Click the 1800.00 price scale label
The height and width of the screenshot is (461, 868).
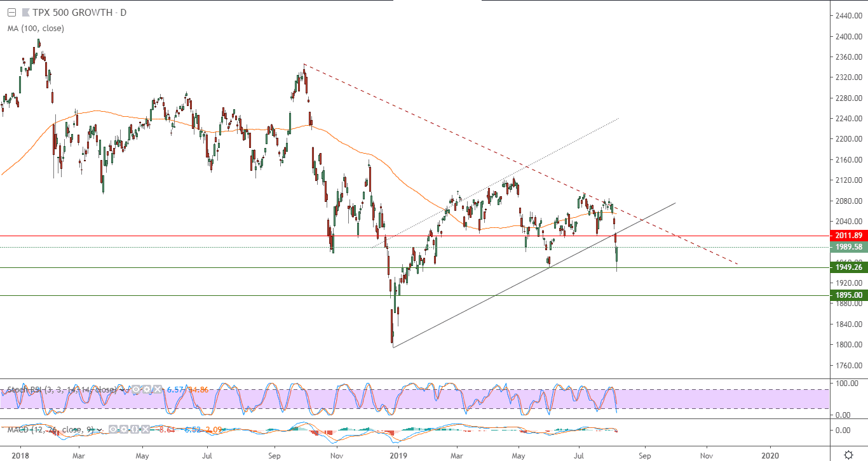coord(848,345)
